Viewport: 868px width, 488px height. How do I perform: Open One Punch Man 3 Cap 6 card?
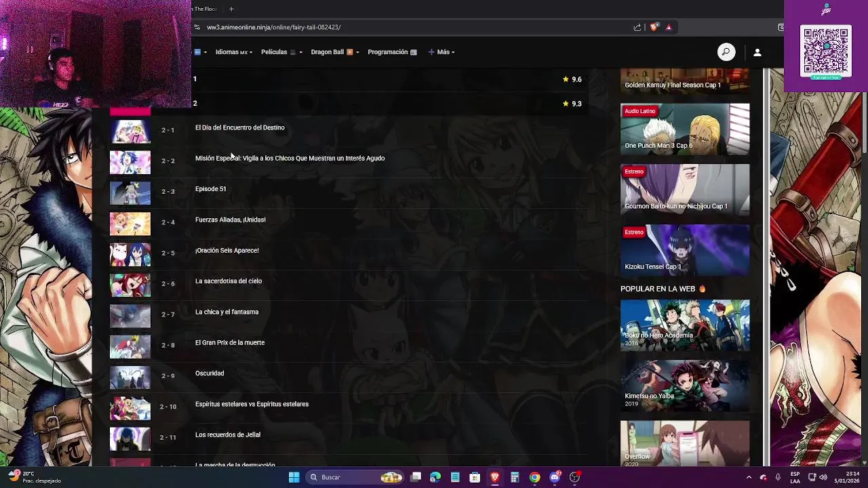685,129
